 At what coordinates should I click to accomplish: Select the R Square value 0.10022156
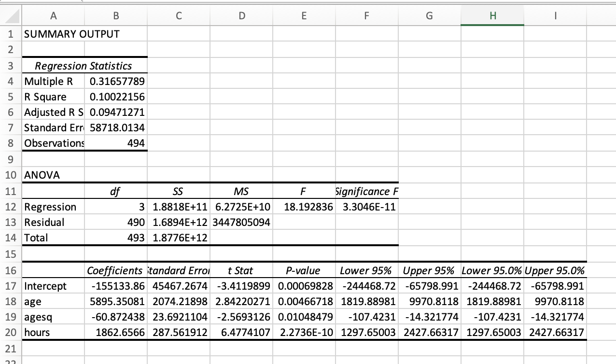point(116,97)
